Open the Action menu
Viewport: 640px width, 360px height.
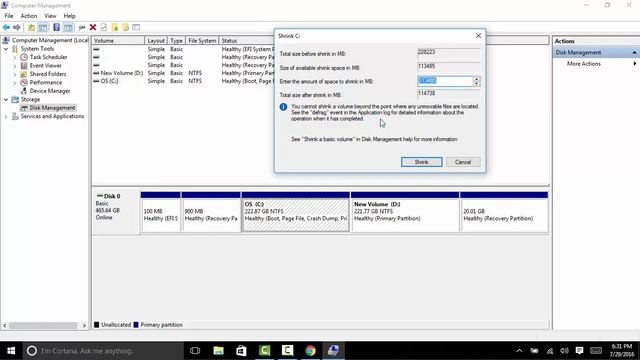click(29, 16)
